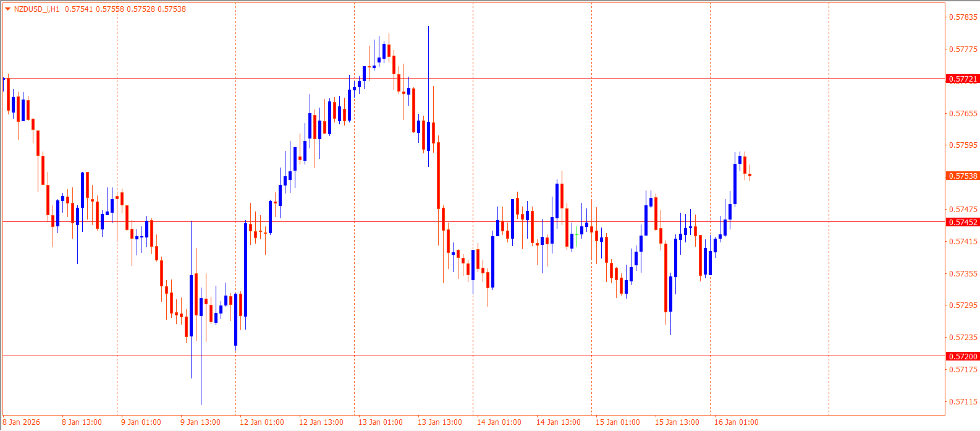Click the 0.57355 price scale value

(x=963, y=273)
